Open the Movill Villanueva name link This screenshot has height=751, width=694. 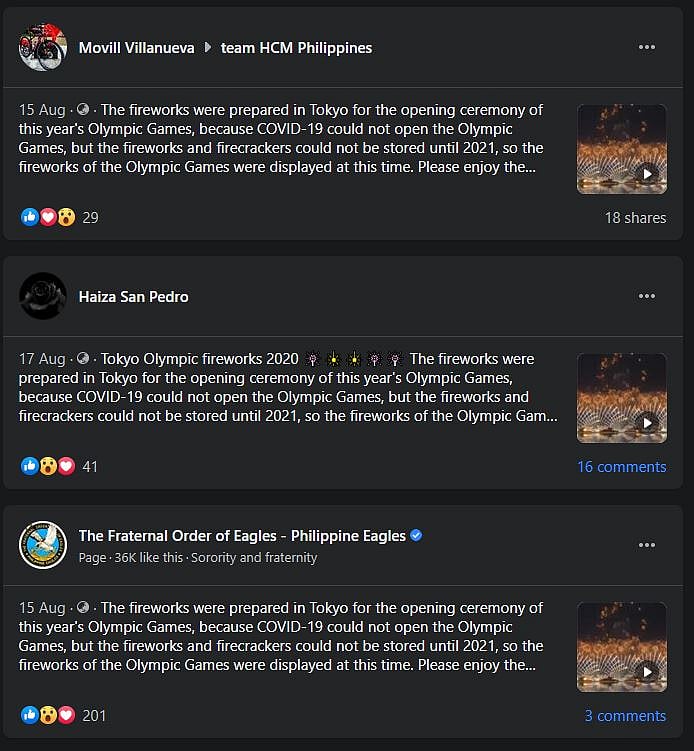[x=137, y=48]
